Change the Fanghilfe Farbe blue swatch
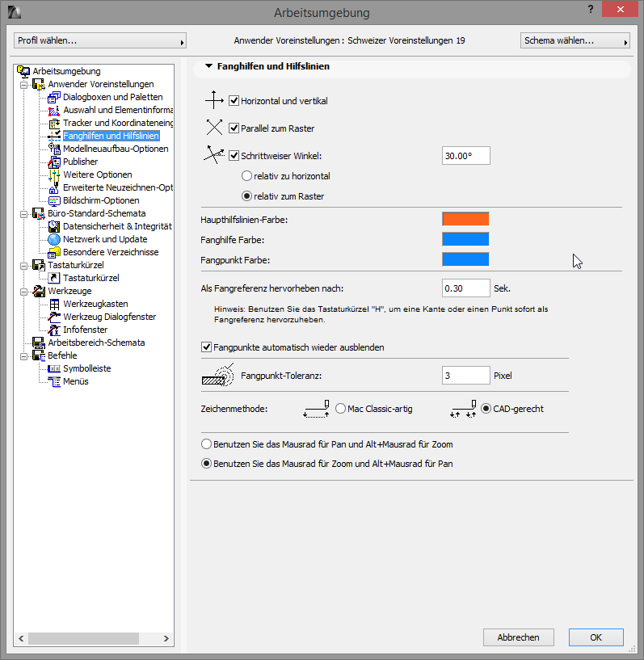The image size is (644, 660). [465, 239]
